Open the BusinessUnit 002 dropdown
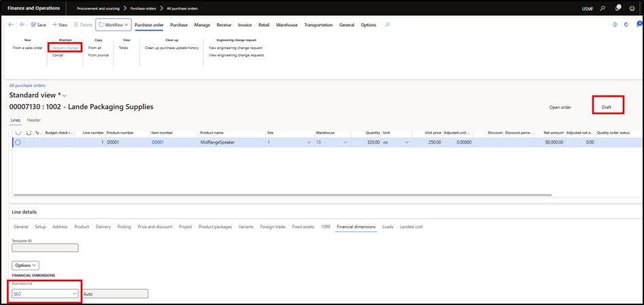The width and height of the screenshot is (644, 305). [x=74, y=293]
